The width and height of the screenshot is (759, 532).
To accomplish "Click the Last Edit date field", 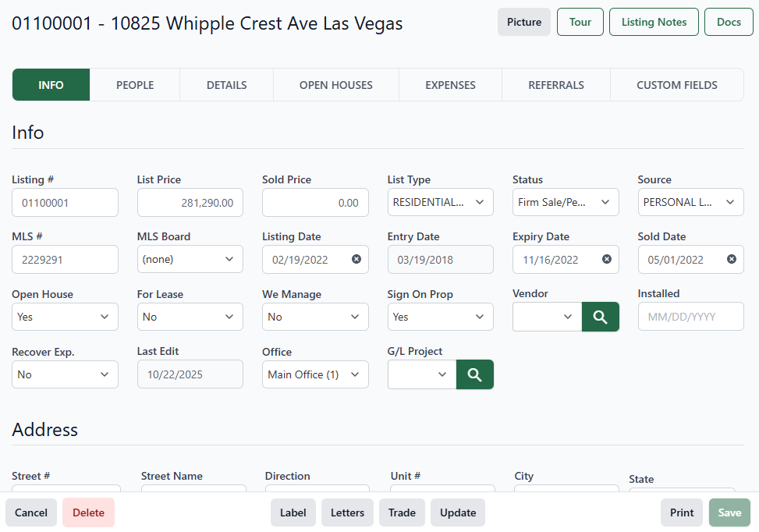I will tap(190, 374).
